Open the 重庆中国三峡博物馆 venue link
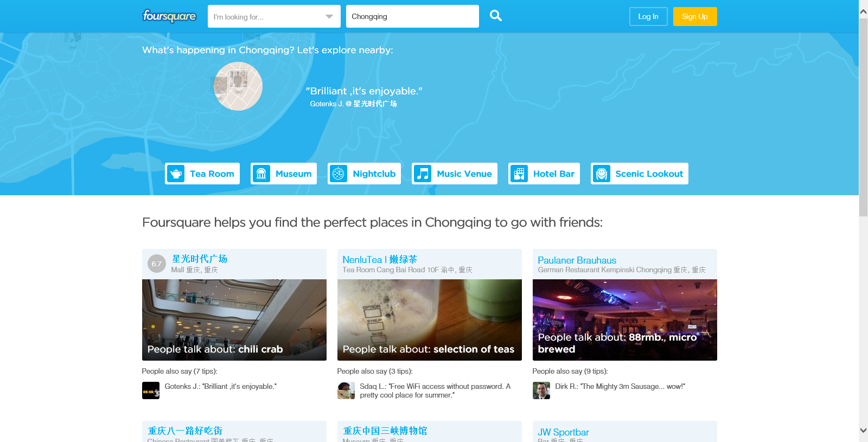868x442 pixels. 385,431
